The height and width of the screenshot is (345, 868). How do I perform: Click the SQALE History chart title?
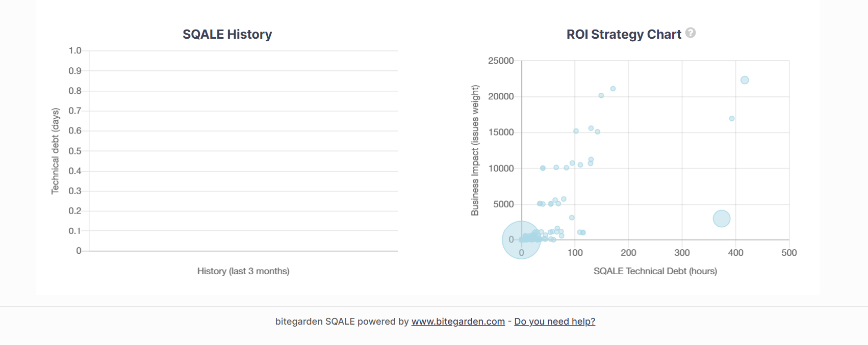pyautogui.click(x=227, y=35)
